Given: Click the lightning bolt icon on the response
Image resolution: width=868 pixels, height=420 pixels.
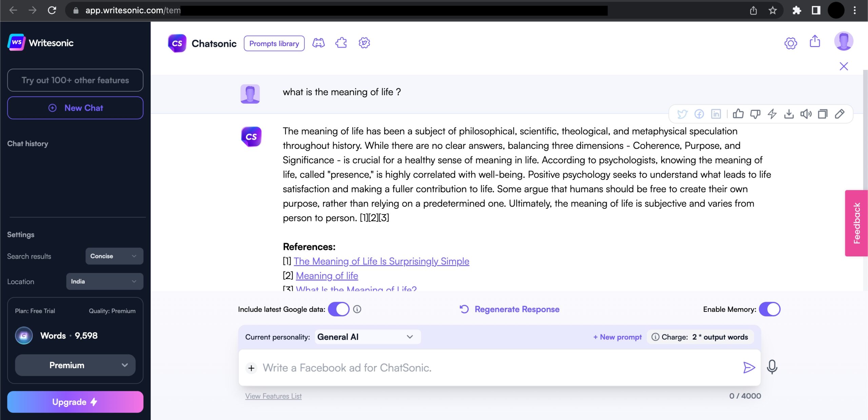Looking at the screenshot, I should tap(772, 114).
